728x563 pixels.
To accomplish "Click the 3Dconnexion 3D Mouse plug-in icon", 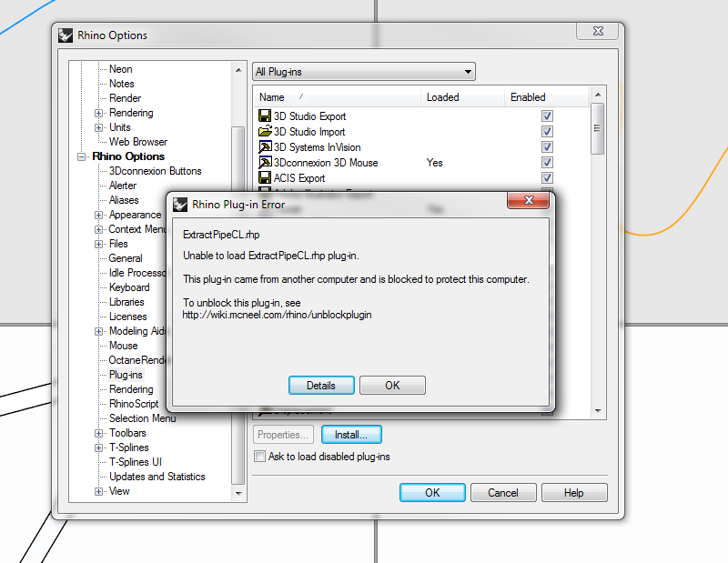I will pos(265,162).
